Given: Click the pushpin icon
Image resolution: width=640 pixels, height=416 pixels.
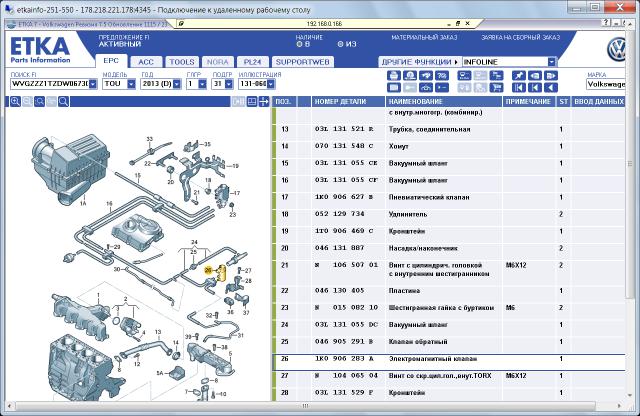Looking at the screenshot, I should tap(519, 76).
